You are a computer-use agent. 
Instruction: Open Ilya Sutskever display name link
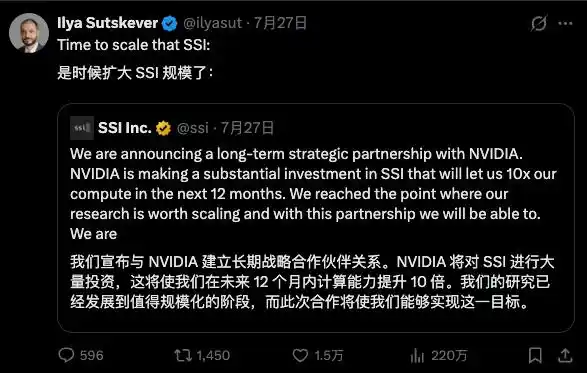point(107,23)
